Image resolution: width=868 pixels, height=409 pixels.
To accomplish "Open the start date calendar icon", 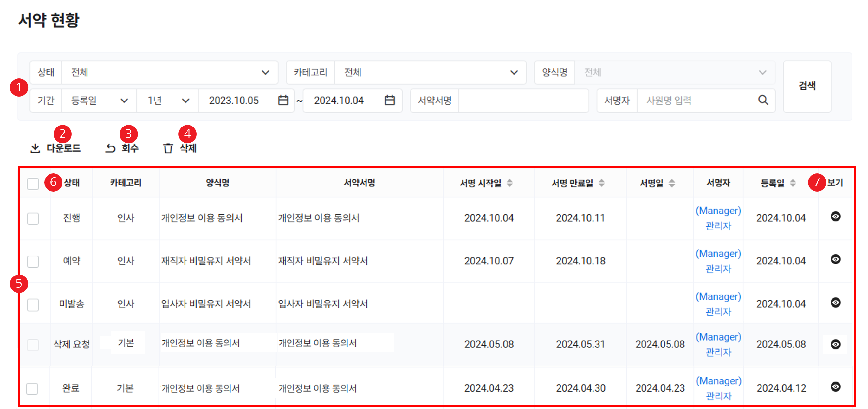I will [283, 100].
